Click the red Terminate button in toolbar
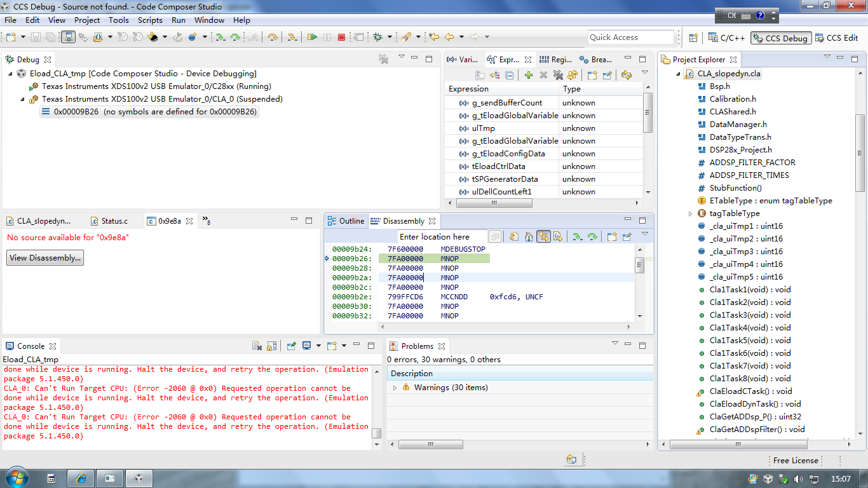Viewport: 868px width, 488px height. pyautogui.click(x=341, y=37)
